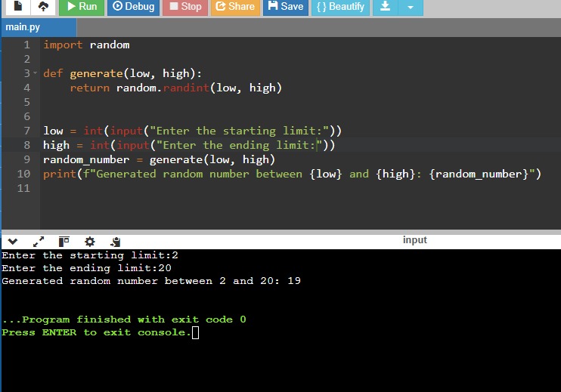The image size is (561, 392).
Task: Beautify the source code
Action: 340,7
